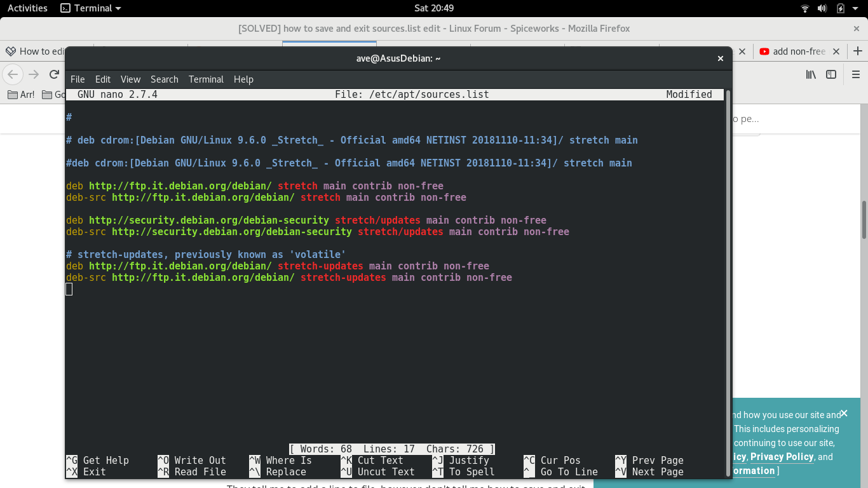
Task: Click 'deb-src ... stretch-updates main' line
Action: click(x=289, y=277)
